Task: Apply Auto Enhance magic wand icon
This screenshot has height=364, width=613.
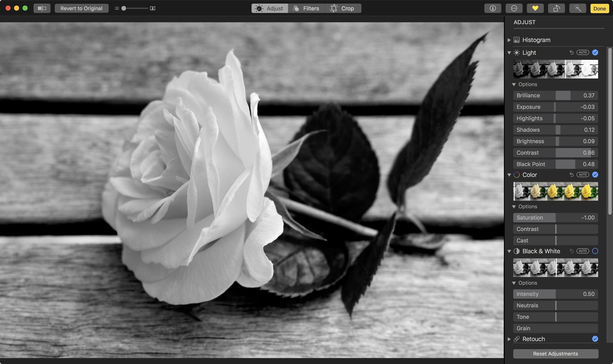Action: pos(577,8)
